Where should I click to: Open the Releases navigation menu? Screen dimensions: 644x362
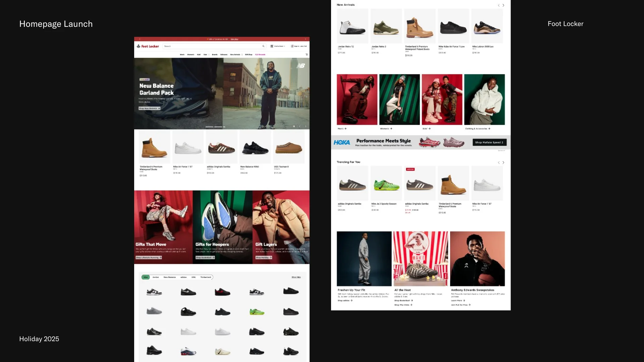[224, 55]
